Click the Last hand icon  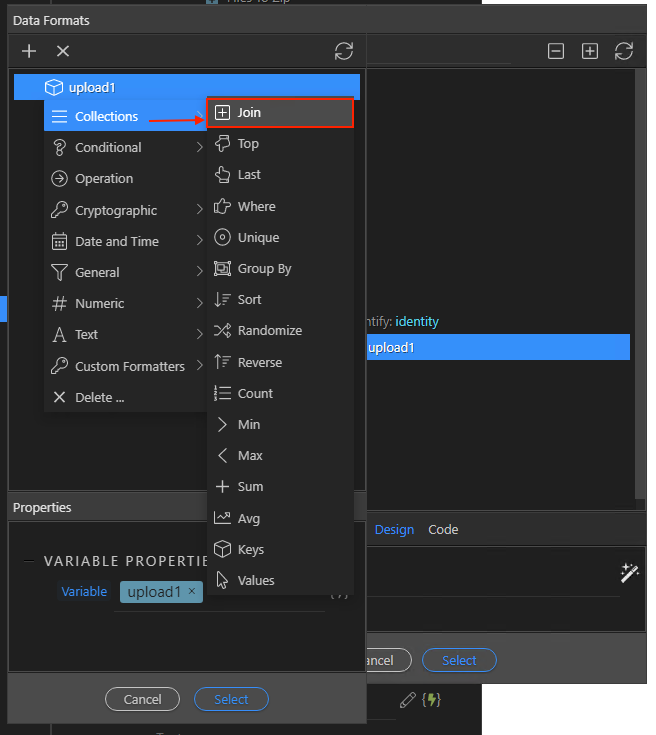click(x=222, y=174)
